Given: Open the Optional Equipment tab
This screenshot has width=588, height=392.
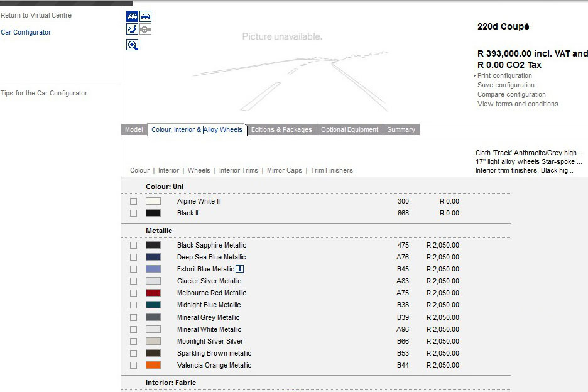Looking at the screenshot, I should tap(349, 130).
